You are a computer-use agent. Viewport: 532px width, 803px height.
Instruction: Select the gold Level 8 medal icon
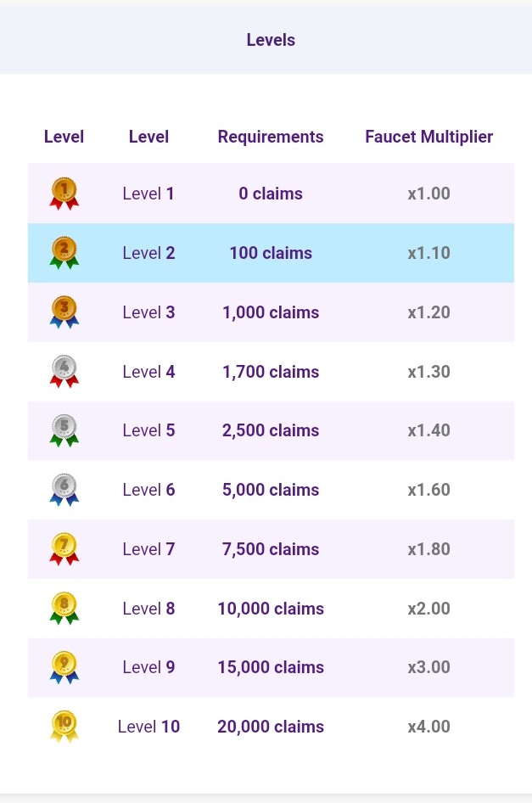[x=64, y=609]
